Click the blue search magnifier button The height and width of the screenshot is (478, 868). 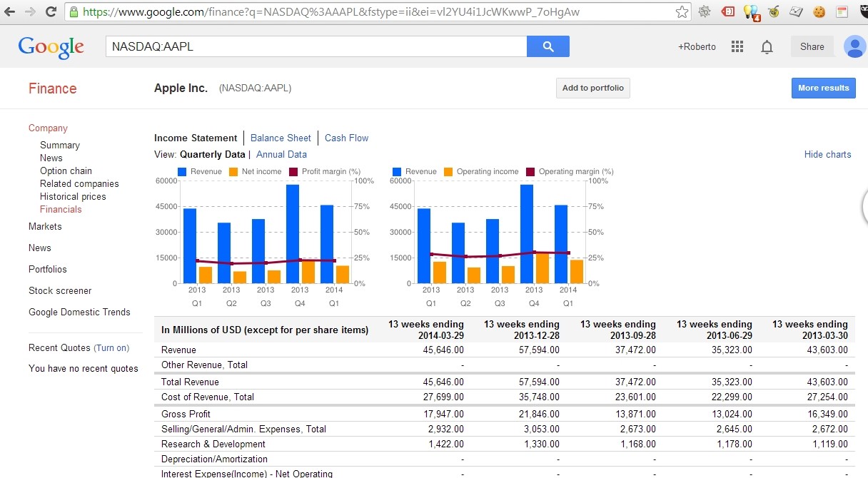(547, 46)
